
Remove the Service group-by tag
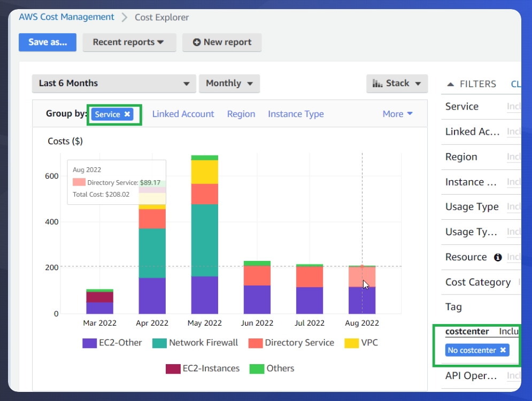tap(127, 114)
